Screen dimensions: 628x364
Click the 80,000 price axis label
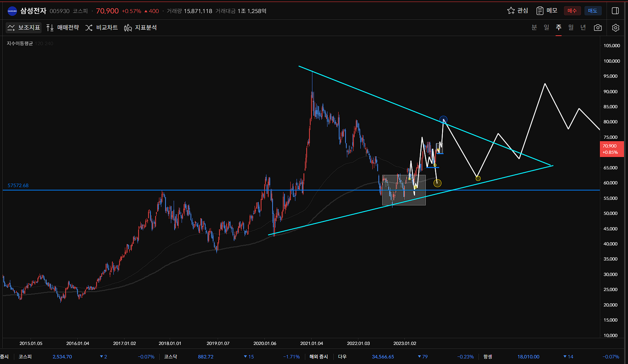[x=611, y=122]
